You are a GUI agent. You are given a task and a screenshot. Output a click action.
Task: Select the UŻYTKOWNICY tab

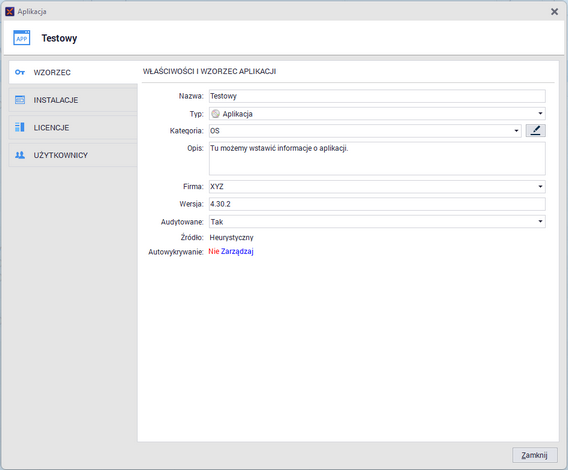73,155
